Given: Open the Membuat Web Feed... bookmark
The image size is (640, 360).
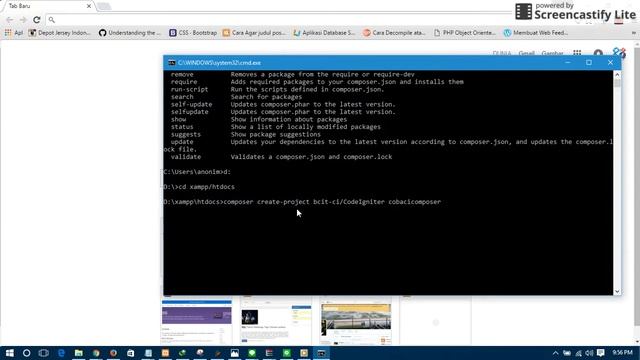Looking at the screenshot, I should (x=536, y=33).
